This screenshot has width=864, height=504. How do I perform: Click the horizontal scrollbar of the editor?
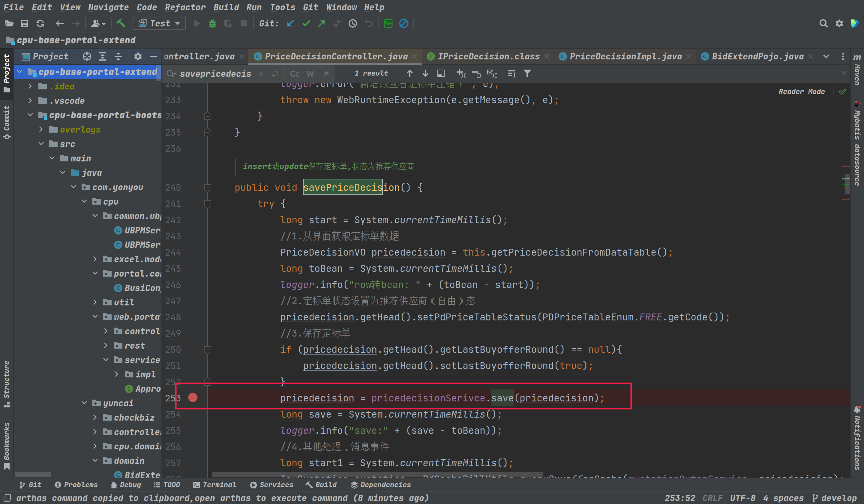[x=377, y=475]
